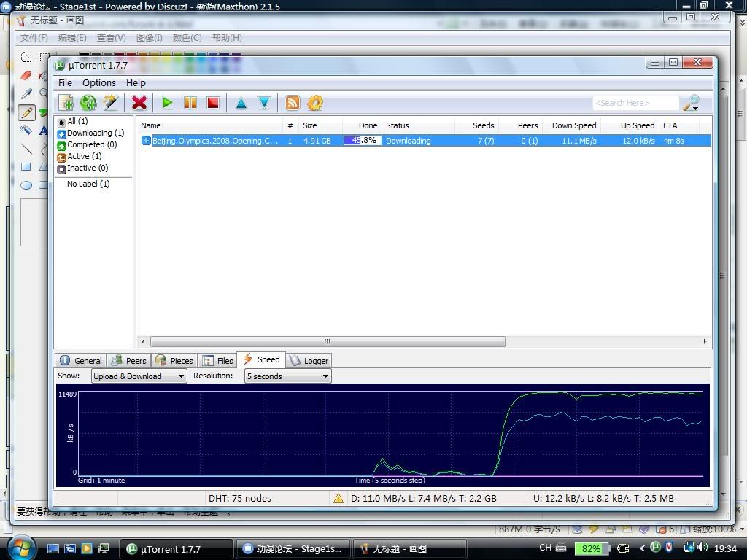Select the Downloading (1) category
Image resolution: width=747 pixels, height=560 pixels.
click(90, 133)
